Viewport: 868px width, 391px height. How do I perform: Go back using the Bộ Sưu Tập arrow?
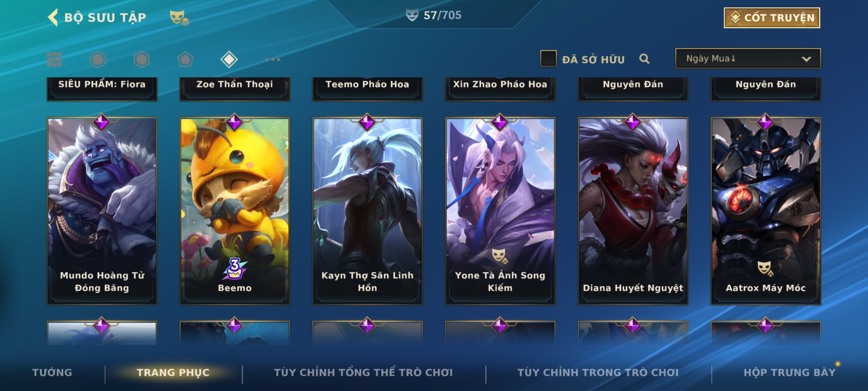[x=53, y=17]
